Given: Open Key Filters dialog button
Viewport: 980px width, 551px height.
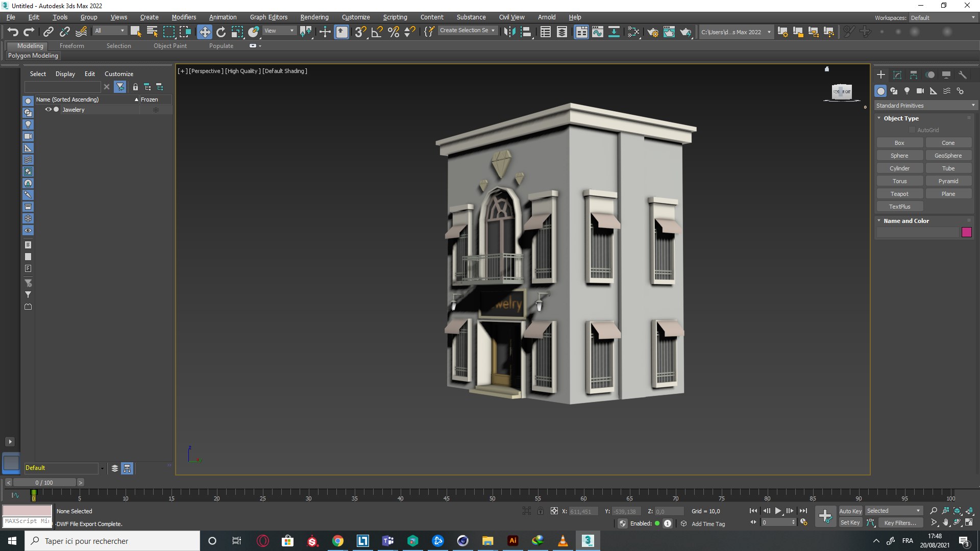Looking at the screenshot, I should (x=900, y=522).
